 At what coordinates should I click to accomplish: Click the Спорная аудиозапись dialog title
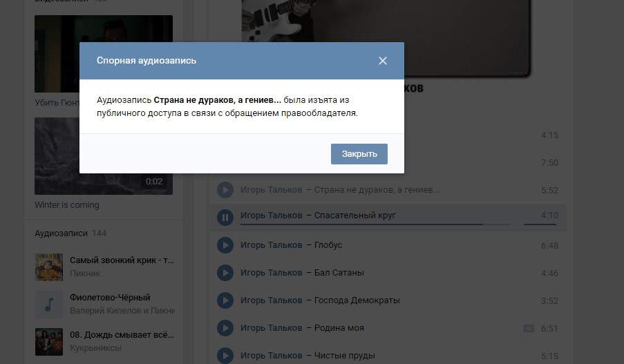point(146,61)
